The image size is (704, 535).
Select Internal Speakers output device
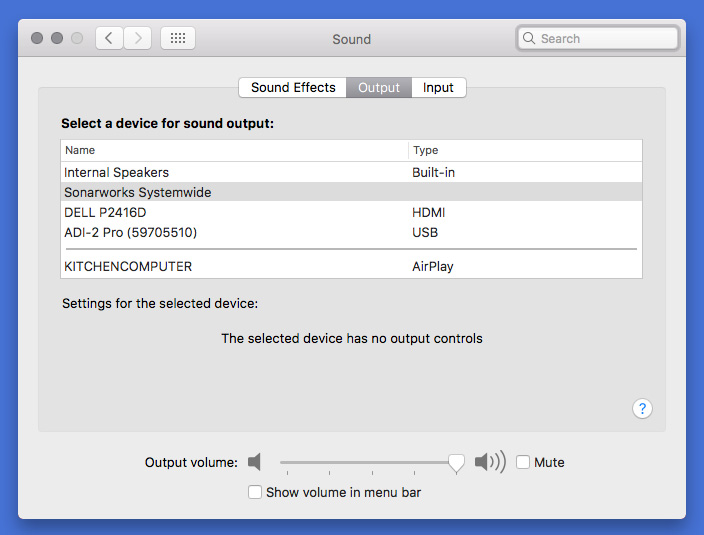tap(352, 172)
